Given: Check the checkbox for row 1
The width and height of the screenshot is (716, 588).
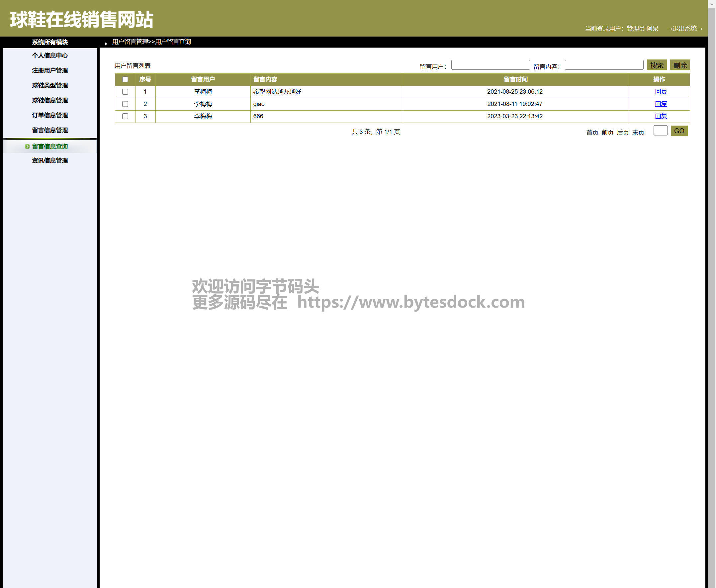Looking at the screenshot, I should click(x=125, y=91).
